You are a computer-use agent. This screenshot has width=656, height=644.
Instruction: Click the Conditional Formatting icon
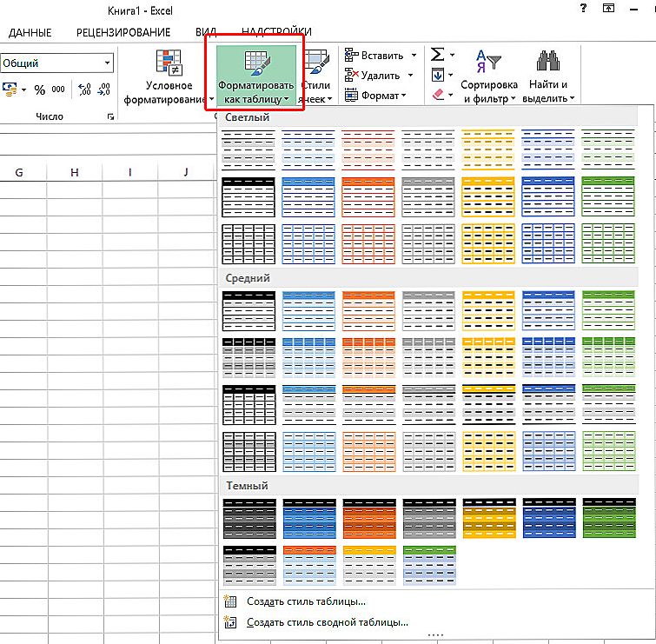169,63
